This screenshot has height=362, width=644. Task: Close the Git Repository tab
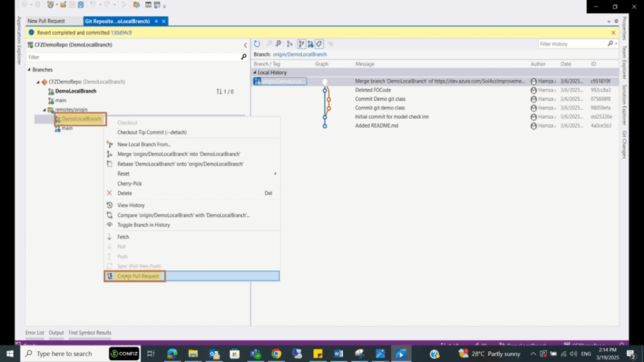[164, 21]
